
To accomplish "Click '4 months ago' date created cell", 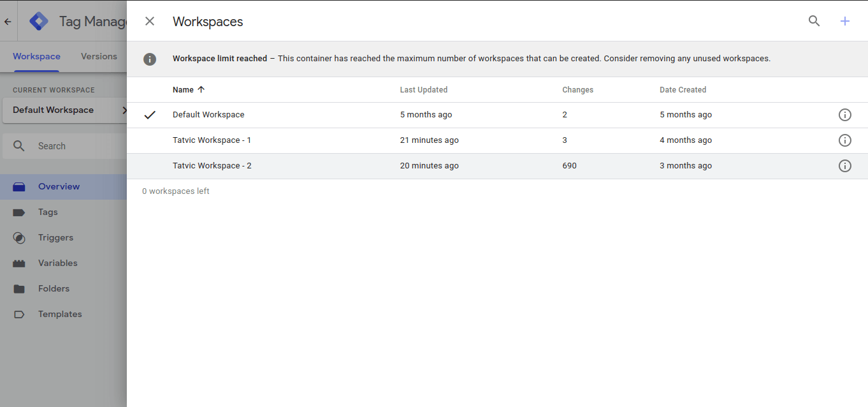I will click(x=686, y=140).
